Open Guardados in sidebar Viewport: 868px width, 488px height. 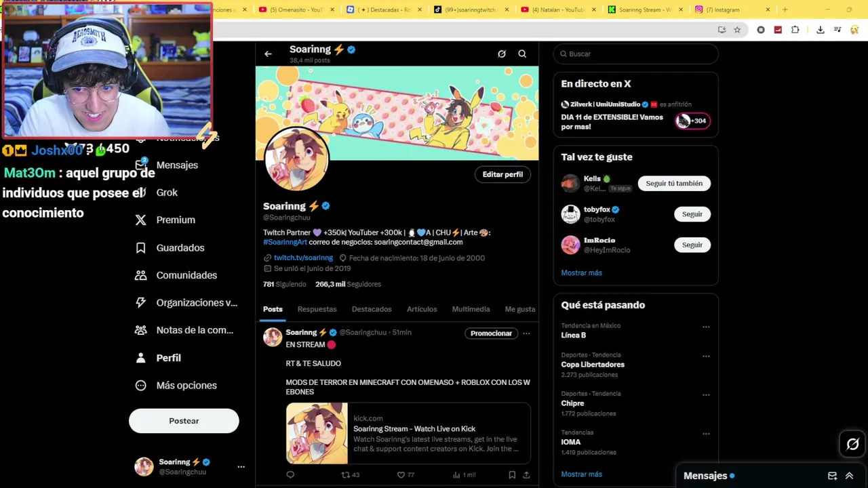[x=170, y=247]
